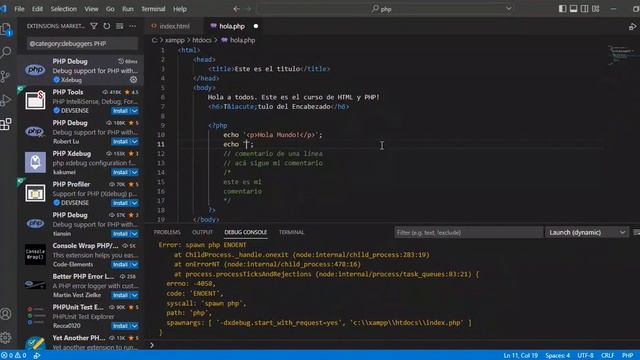Image resolution: width=640 pixels, height=360 pixels.
Task: Switch to the index.html editor tab
Action: coord(174,26)
